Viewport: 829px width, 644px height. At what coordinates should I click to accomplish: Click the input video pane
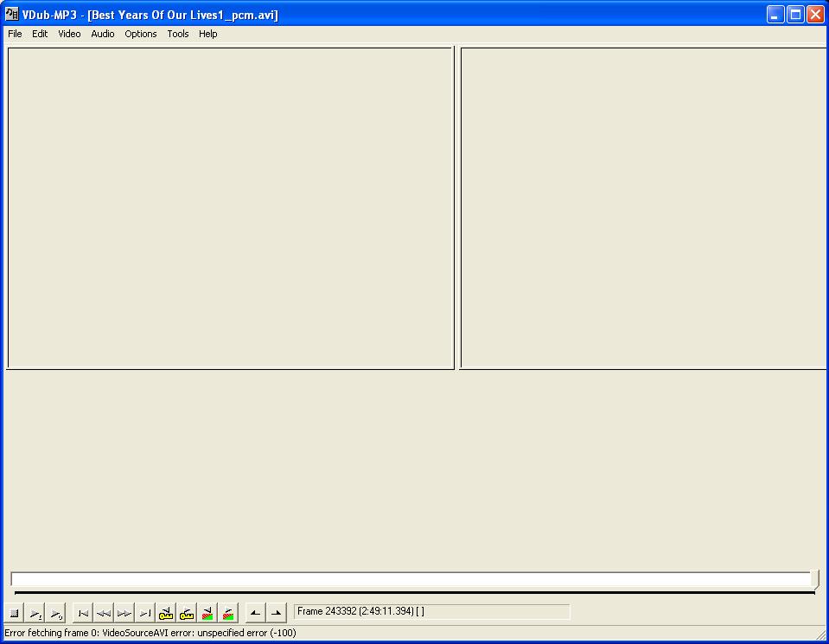pyautogui.click(x=231, y=208)
